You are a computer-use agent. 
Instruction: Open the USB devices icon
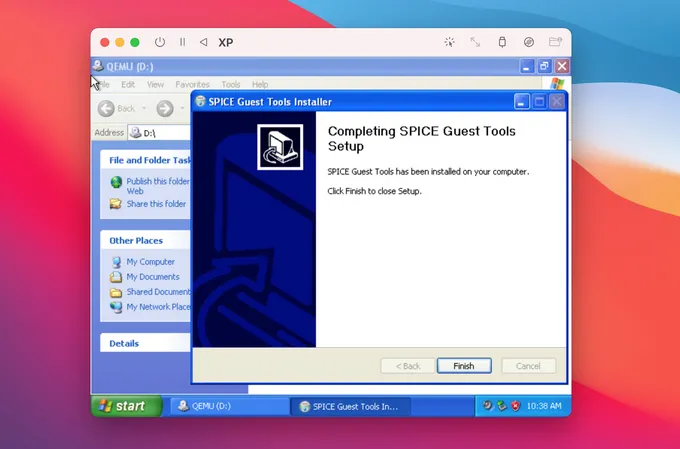click(502, 42)
